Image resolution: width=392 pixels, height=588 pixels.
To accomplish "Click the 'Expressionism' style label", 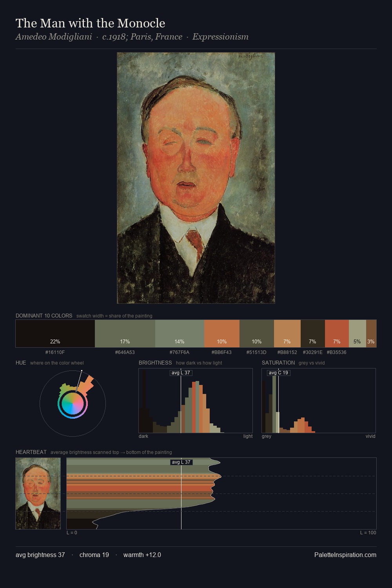I will click(220, 37).
